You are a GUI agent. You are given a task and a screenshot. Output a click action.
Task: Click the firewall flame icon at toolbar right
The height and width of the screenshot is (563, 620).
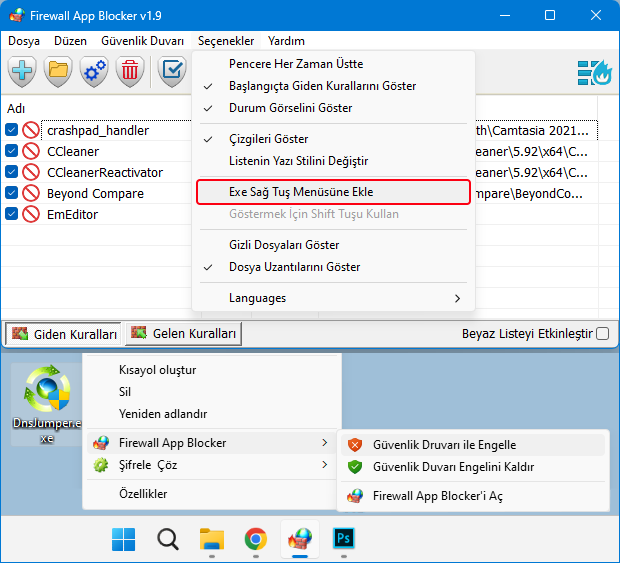[x=595, y=73]
